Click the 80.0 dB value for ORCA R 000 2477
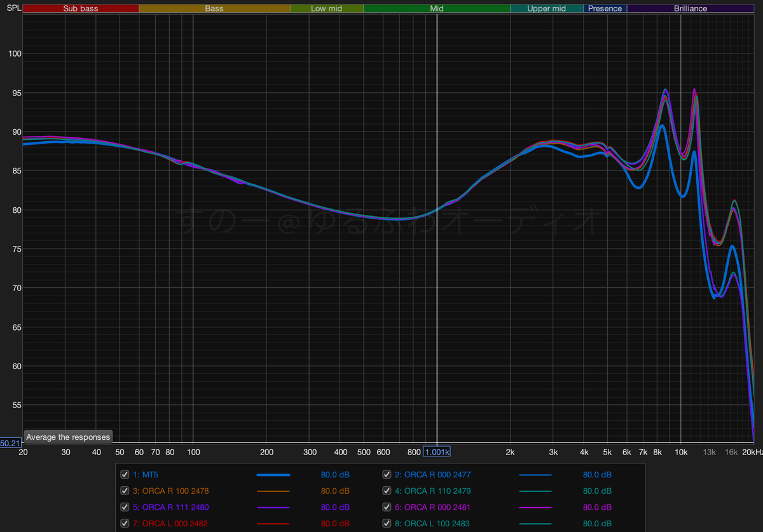763x532 pixels. [x=597, y=475]
